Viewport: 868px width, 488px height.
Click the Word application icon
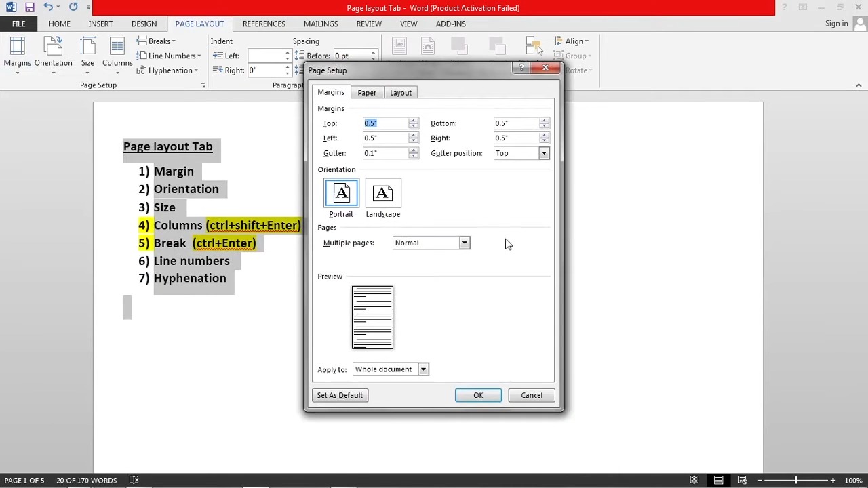pos(11,7)
